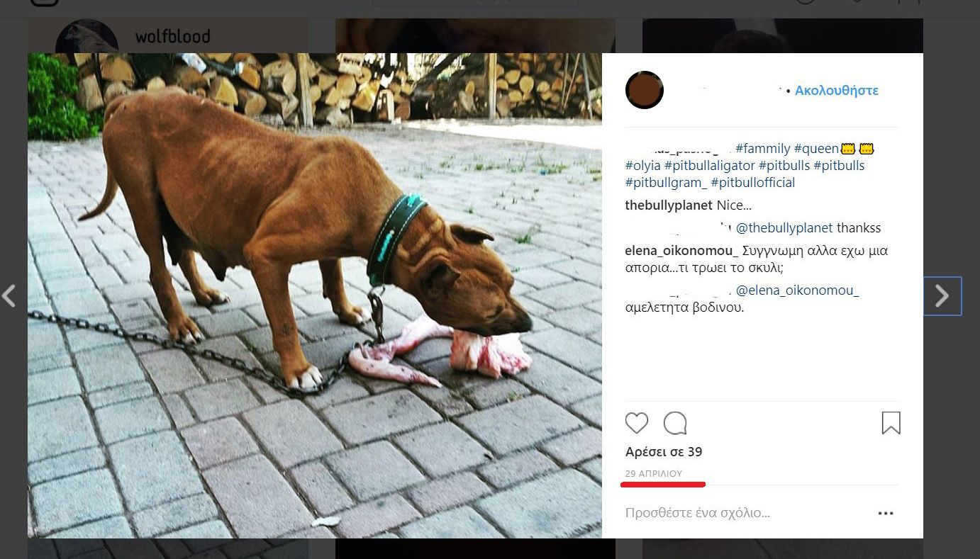Open thebullyplanet commenter profile
Viewport: 980px width, 559px height.
pos(669,205)
